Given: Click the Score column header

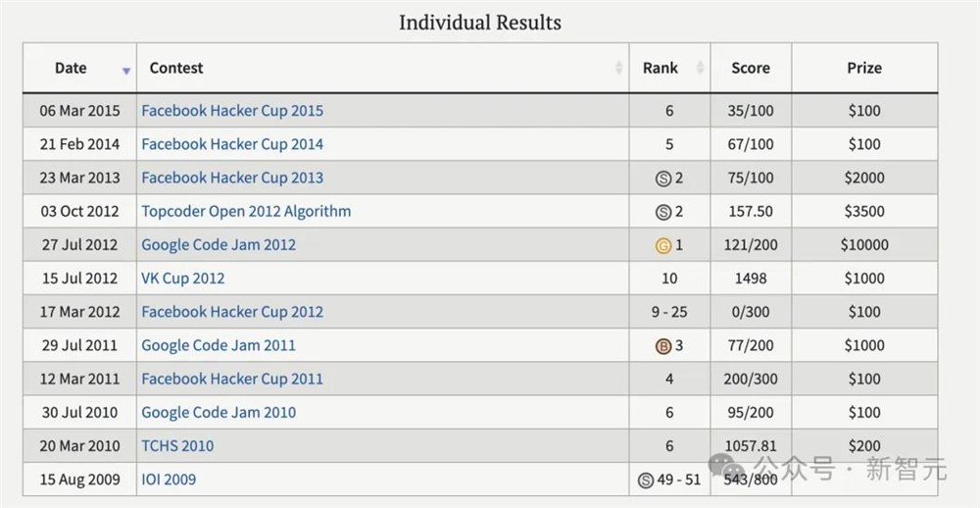Looking at the screenshot, I should click(x=750, y=68).
